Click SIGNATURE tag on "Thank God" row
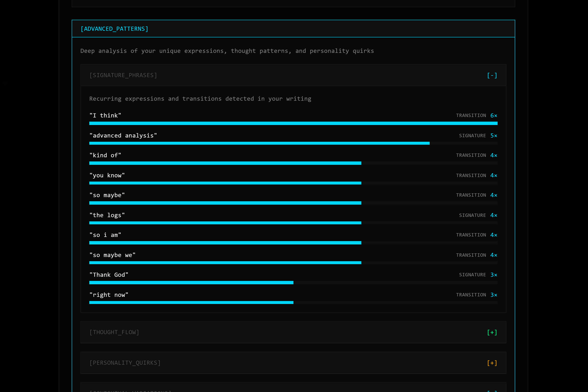The width and height of the screenshot is (588, 392). [472, 275]
